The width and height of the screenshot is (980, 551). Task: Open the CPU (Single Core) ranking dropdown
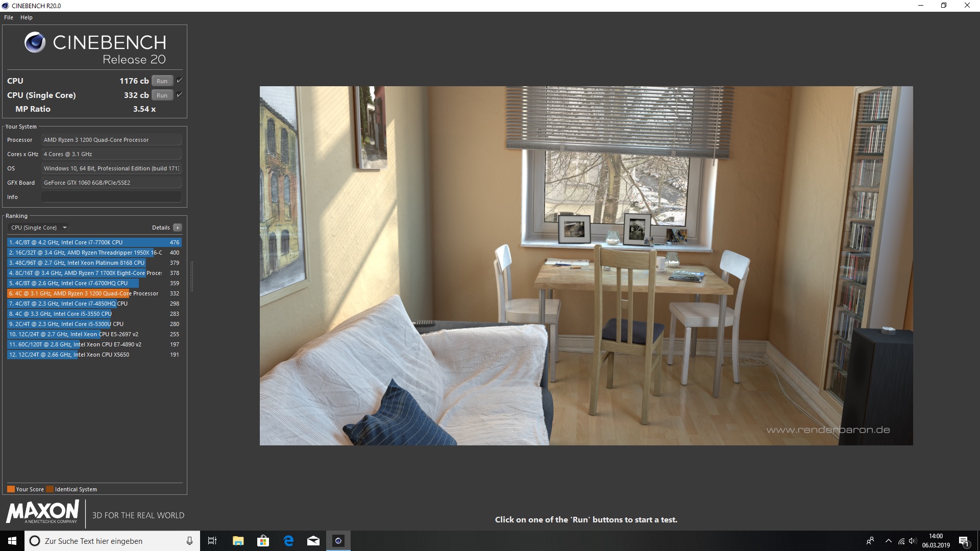coord(39,228)
